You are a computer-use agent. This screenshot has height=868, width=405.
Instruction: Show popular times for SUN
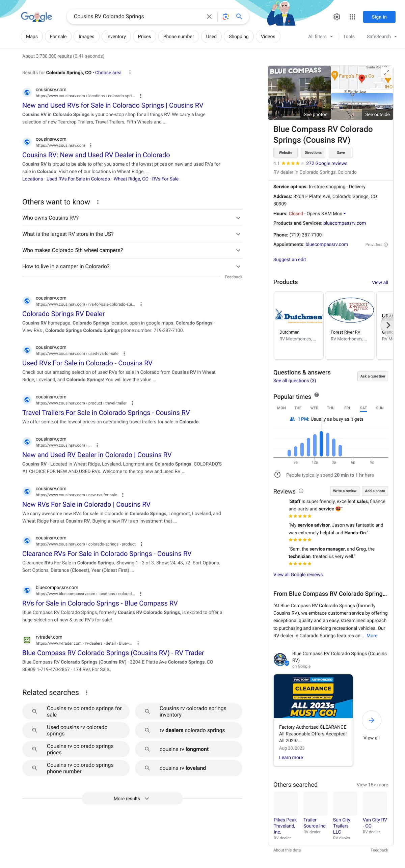click(x=380, y=408)
